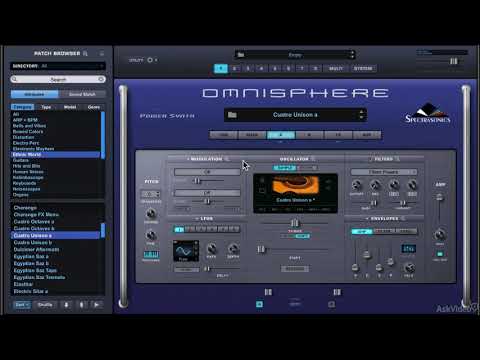The image size is (480, 360).
Task: Click the keyboard tracking icon under Pitch
Action: point(151,255)
